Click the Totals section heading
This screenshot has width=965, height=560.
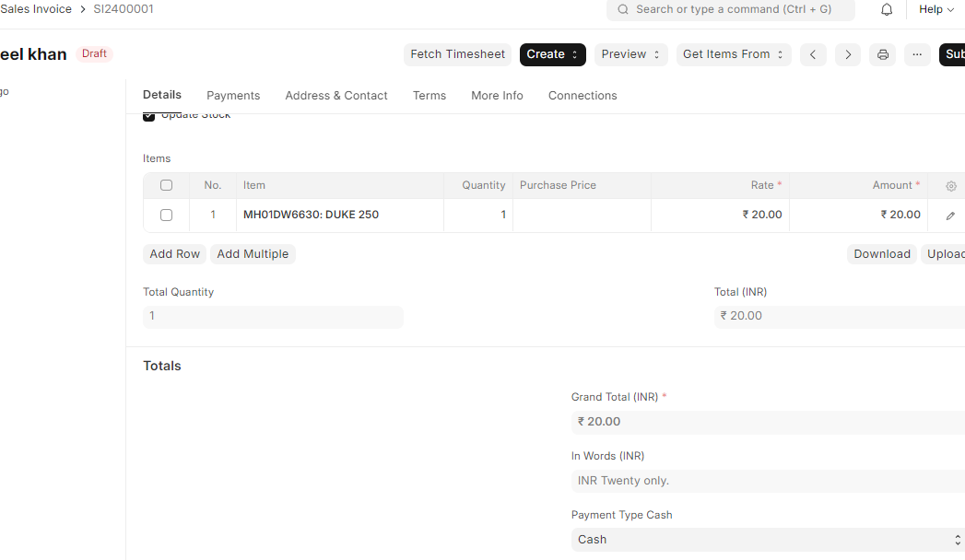click(x=162, y=366)
